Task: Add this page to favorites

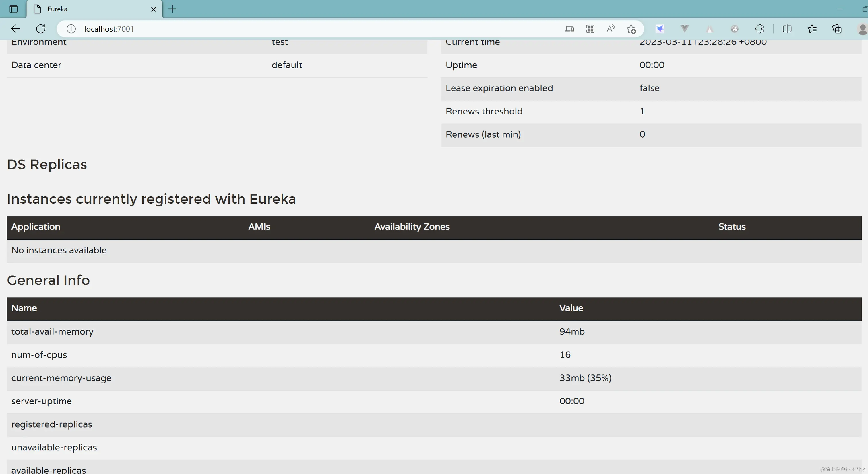Action: tap(631, 29)
